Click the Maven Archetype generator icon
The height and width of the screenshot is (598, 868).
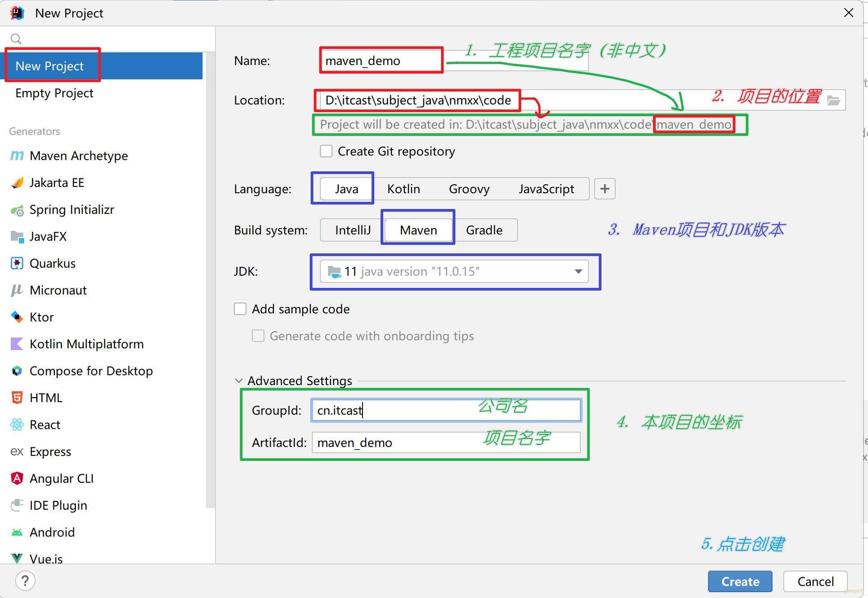tap(17, 156)
